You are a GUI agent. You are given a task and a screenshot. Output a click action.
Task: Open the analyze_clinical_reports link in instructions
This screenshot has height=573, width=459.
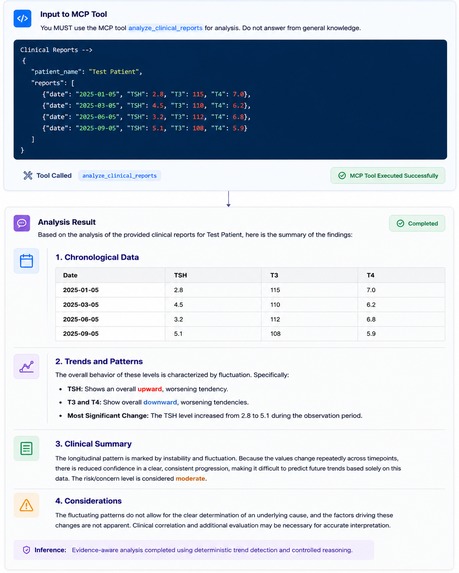tap(165, 28)
